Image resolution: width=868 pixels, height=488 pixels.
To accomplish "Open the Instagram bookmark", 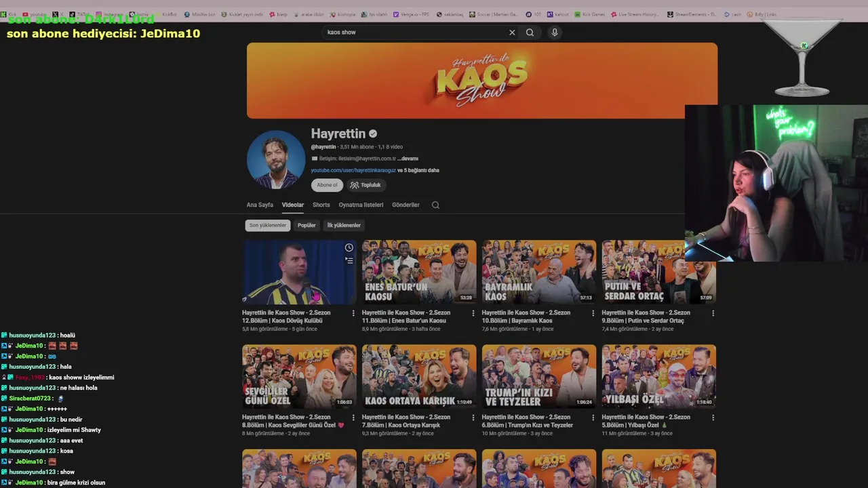I will pyautogui.click(x=109, y=14).
